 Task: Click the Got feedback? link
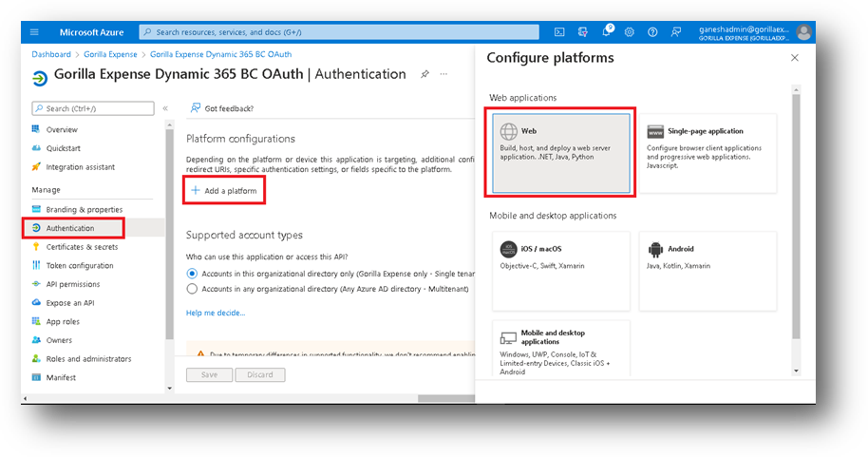click(222, 108)
